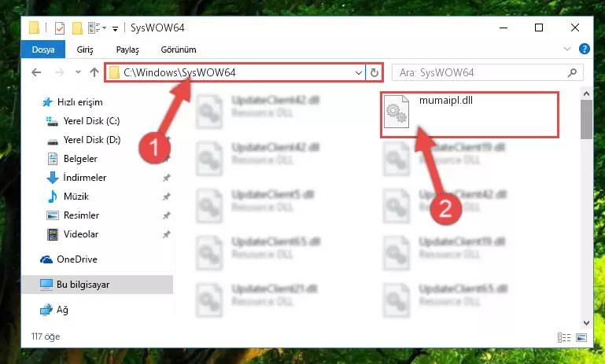The height and width of the screenshot is (364, 605).
Task: Switch to details view in status bar
Action: click(564, 338)
